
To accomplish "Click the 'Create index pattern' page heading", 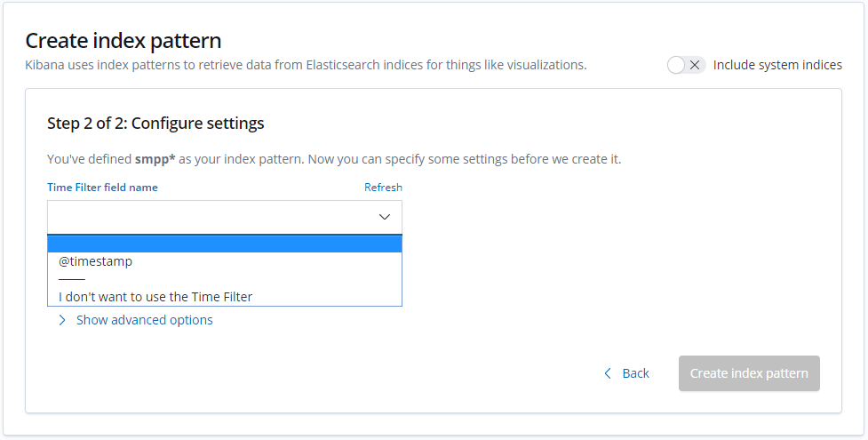I will [123, 40].
